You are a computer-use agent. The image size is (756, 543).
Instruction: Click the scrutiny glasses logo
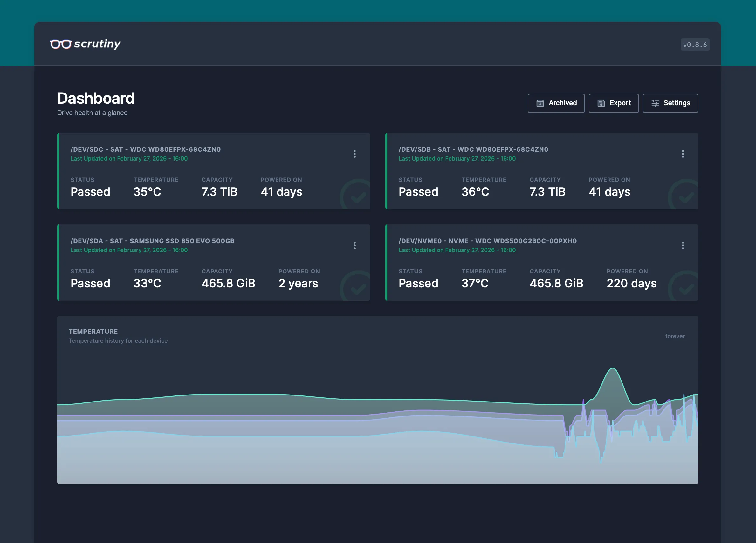coord(62,44)
